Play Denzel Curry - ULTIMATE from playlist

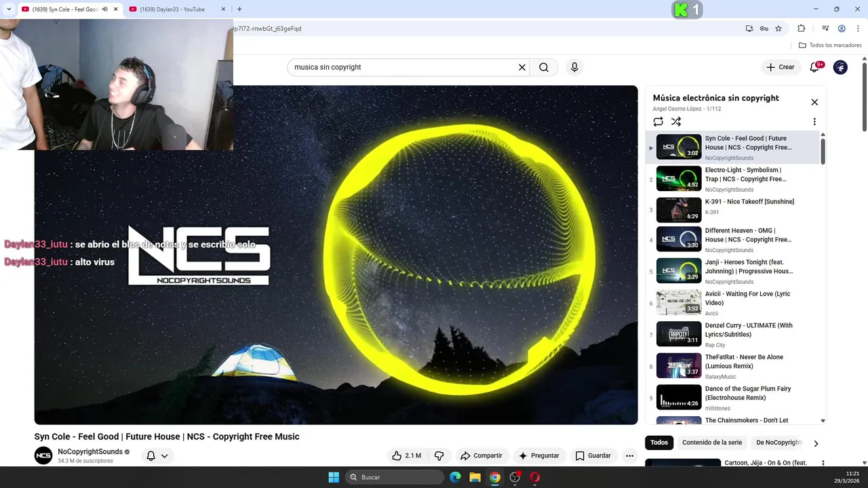pos(732,335)
